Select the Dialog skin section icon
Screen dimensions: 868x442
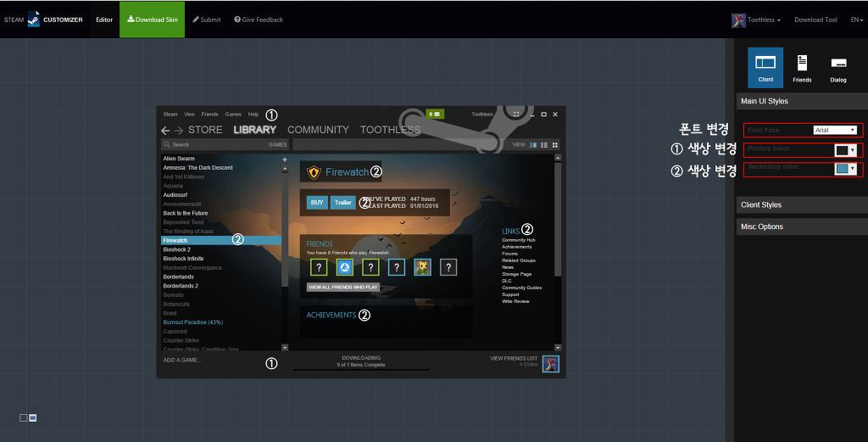838,68
